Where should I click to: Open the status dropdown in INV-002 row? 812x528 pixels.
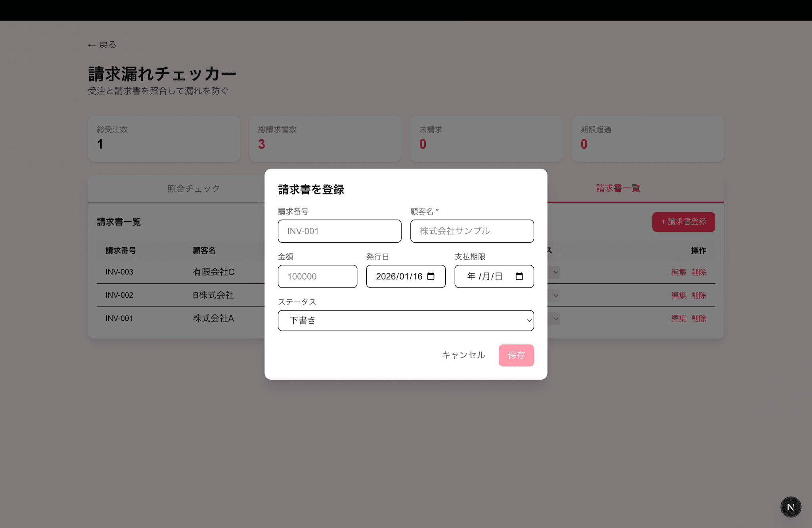click(555, 296)
